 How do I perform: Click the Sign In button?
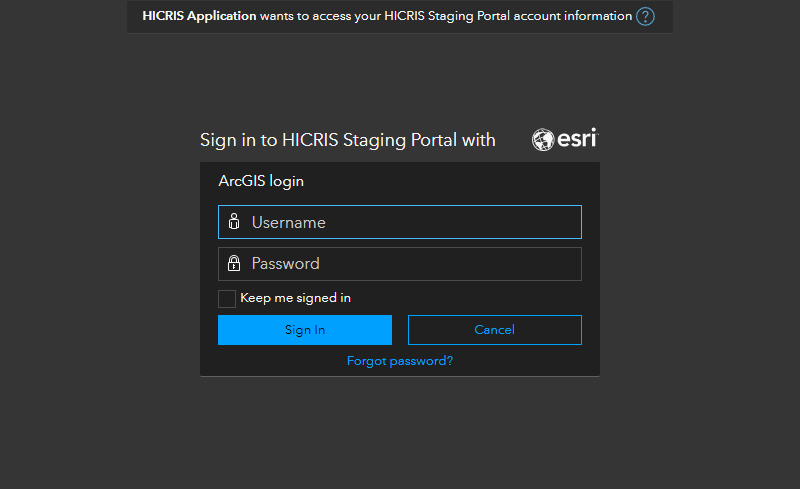point(305,330)
